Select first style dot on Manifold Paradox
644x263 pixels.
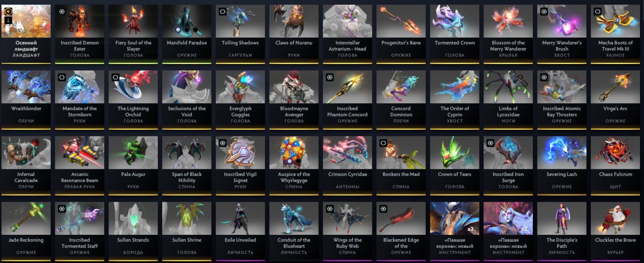tap(177, 30)
